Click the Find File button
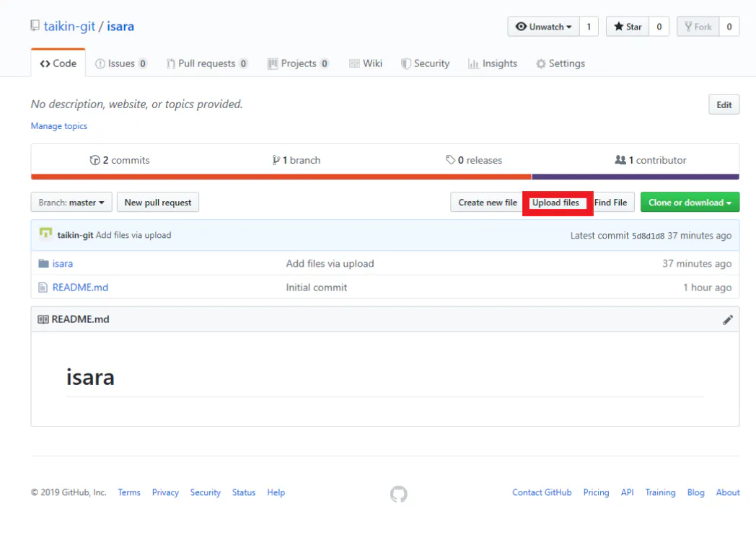This screenshot has width=756, height=537. tap(610, 203)
